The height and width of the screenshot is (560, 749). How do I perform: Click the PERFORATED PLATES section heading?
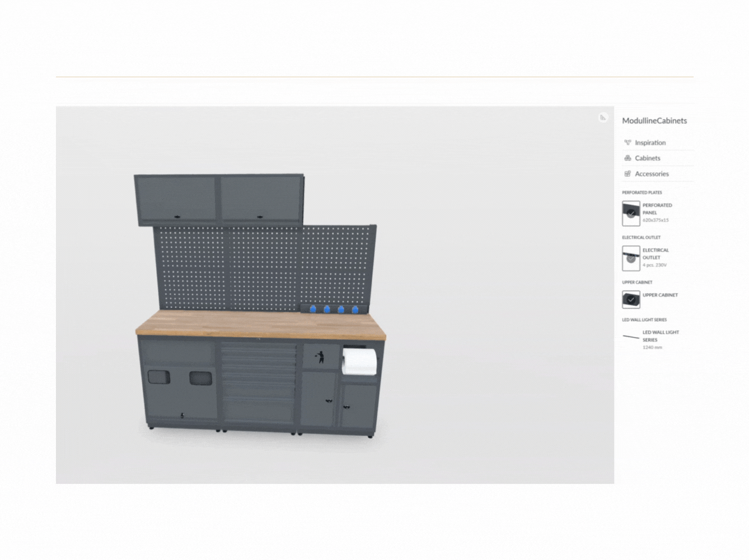[x=642, y=193]
